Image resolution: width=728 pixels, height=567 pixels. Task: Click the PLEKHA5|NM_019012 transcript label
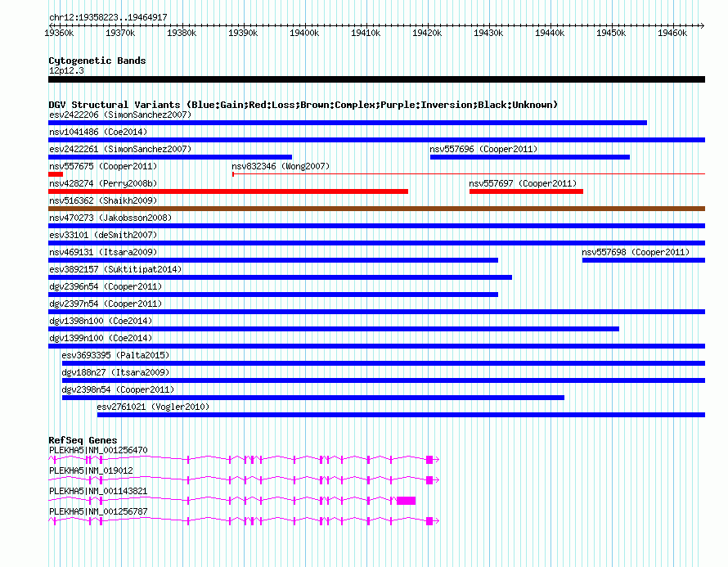click(x=91, y=470)
